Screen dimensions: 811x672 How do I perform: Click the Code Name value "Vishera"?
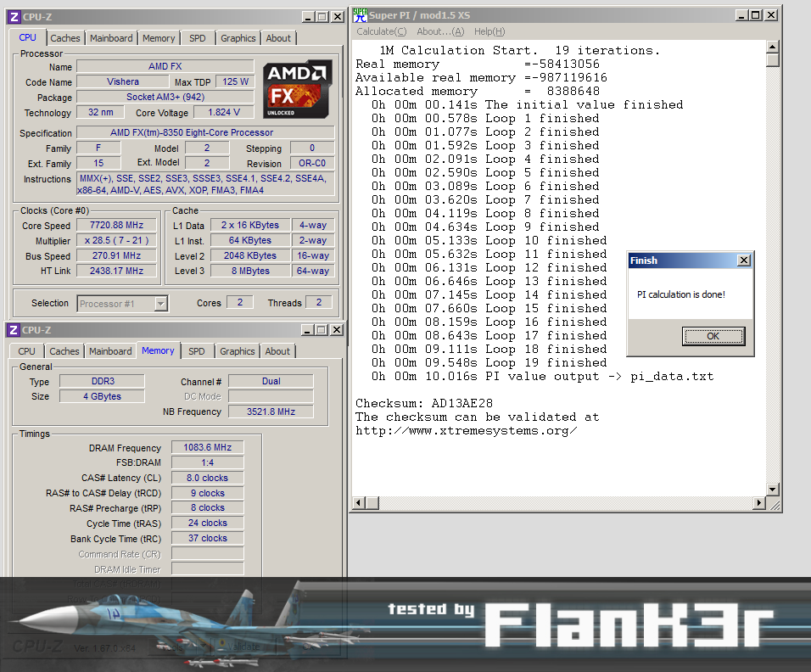pyautogui.click(x=122, y=81)
